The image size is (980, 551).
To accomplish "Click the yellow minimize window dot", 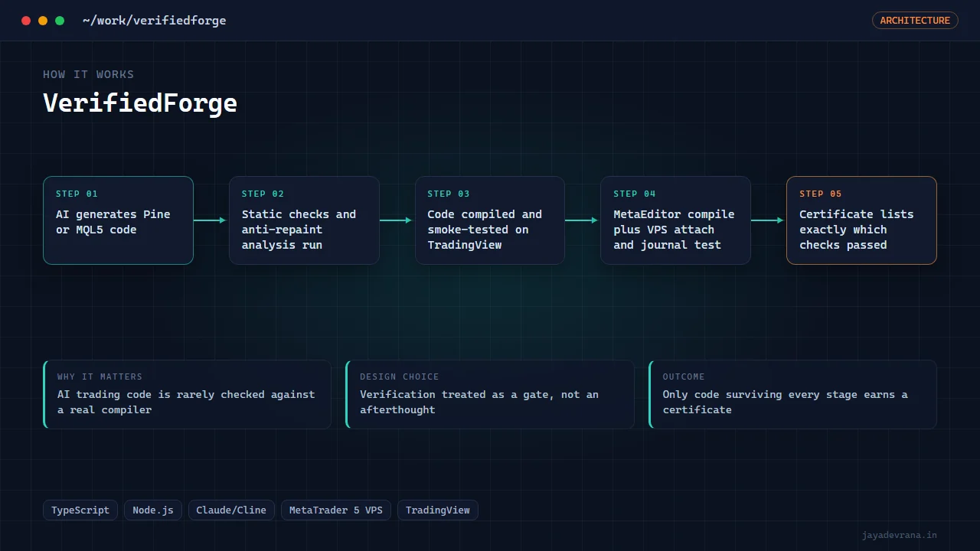I will (x=43, y=21).
